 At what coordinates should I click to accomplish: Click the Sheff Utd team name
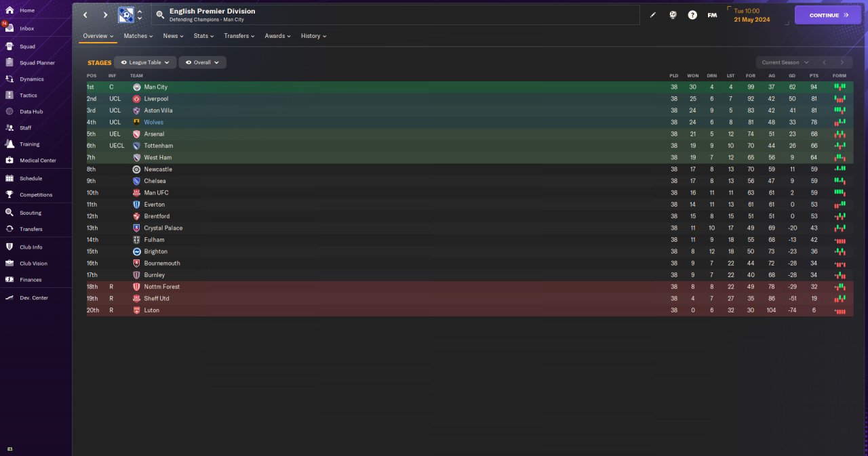(x=157, y=299)
